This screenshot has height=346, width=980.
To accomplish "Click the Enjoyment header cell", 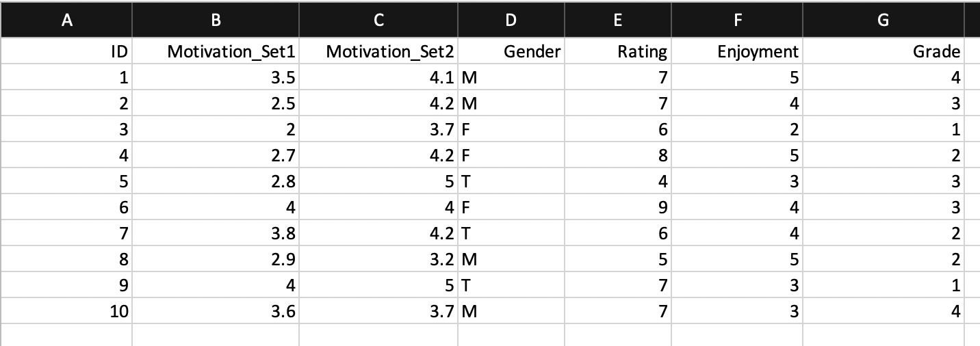I will [x=736, y=52].
